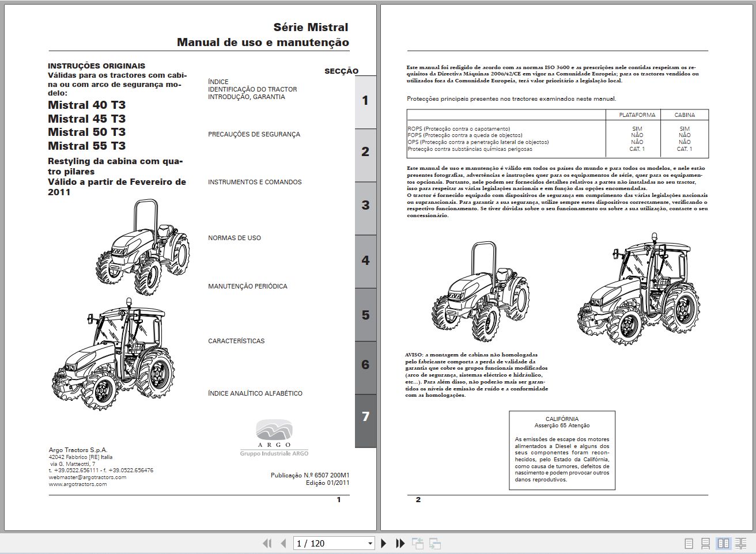Select section tab 2
The height and width of the screenshot is (554, 756).
click(x=365, y=154)
